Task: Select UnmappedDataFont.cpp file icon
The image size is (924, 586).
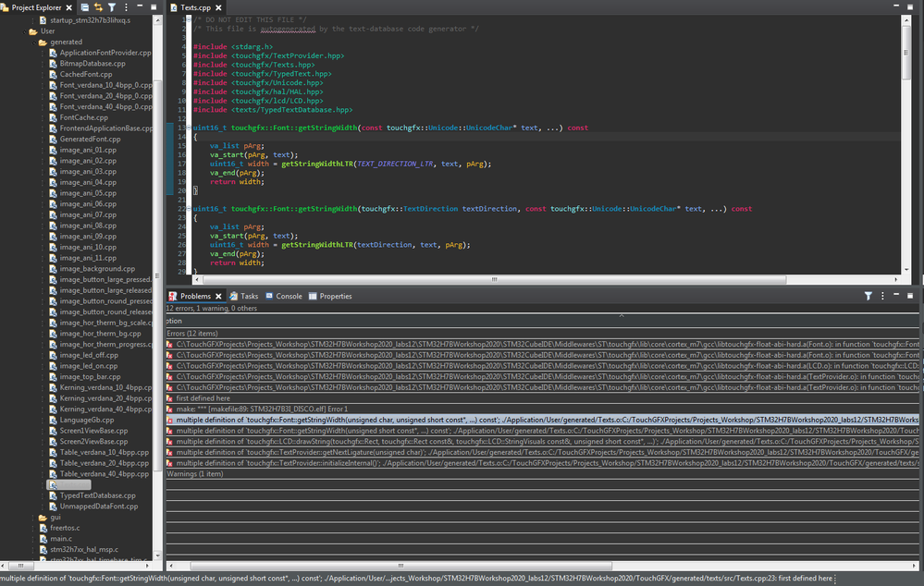Action: (53, 507)
